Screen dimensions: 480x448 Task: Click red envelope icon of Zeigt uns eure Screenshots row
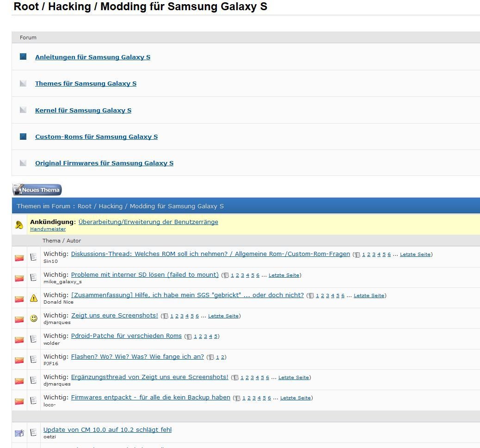(x=19, y=319)
